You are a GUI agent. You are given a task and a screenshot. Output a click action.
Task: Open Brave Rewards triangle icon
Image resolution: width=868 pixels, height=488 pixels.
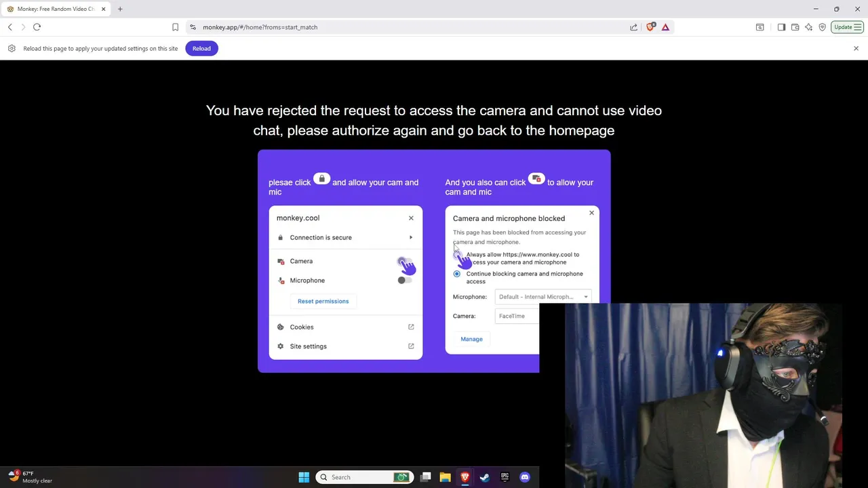coord(665,27)
